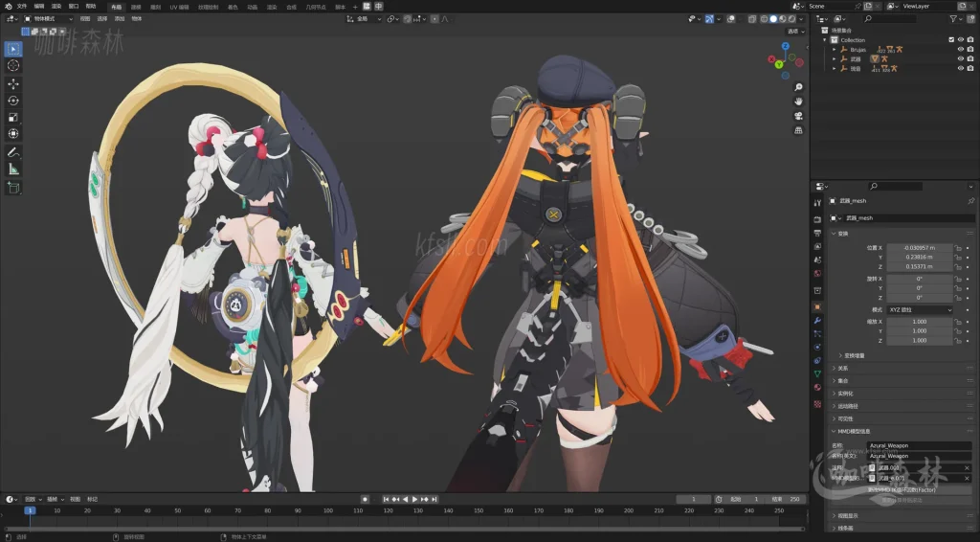
Task: Click the mesh data icon on 武器 row
Action: [x=875, y=58]
